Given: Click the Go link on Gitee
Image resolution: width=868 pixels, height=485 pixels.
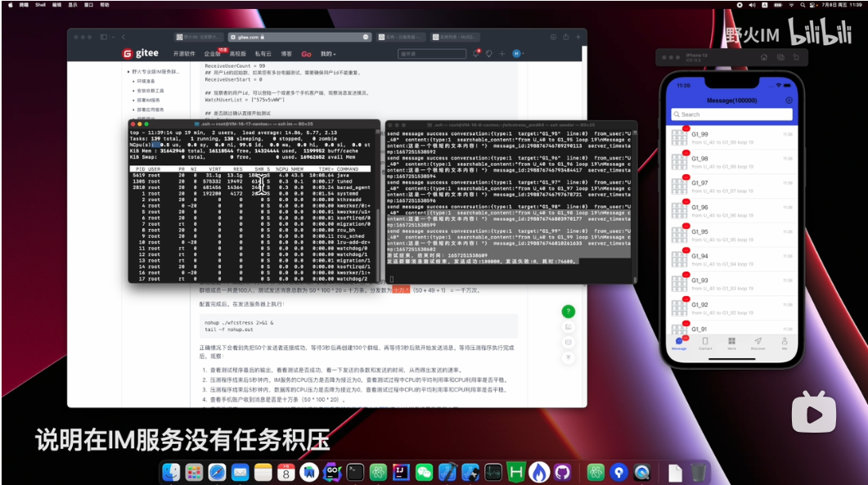Looking at the screenshot, I should [306, 54].
